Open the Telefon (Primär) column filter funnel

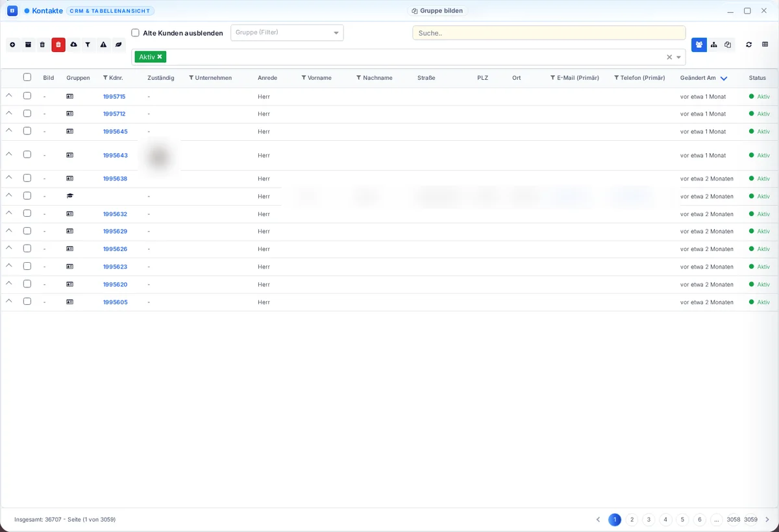coord(616,78)
